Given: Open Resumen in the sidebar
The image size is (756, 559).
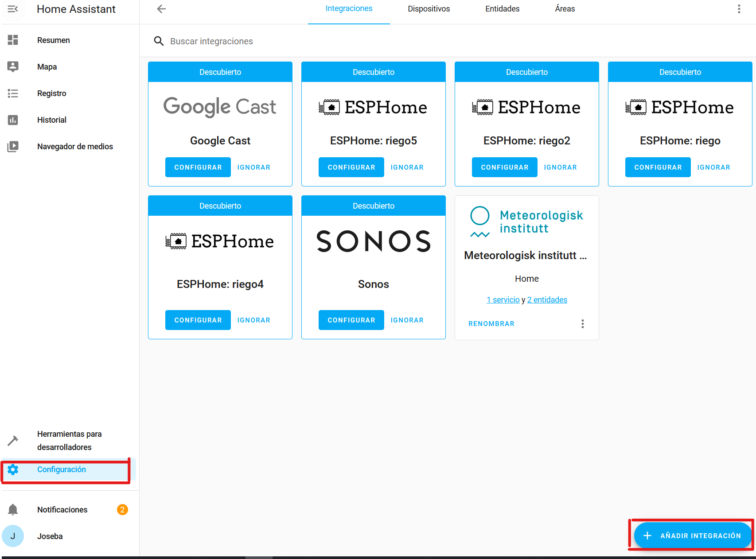Looking at the screenshot, I should (69, 40).
